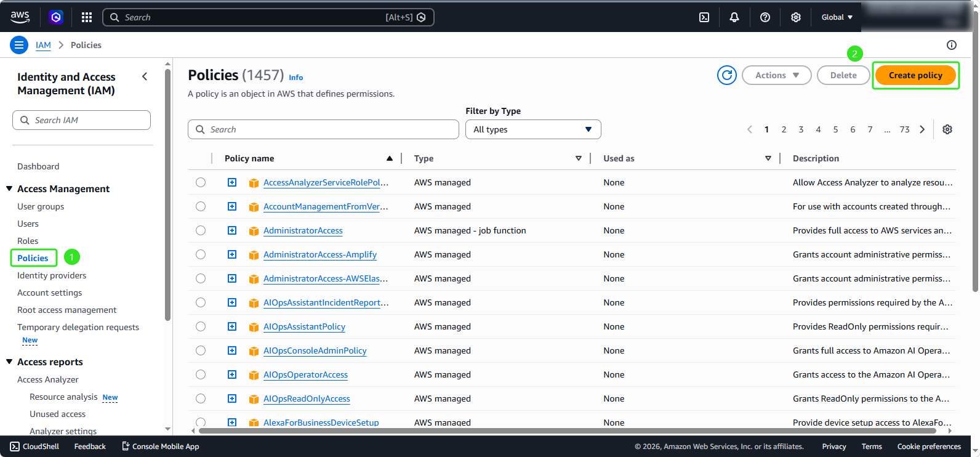The height and width of the screenshot is (457, 980).
Task: Refresh the policies list
Action: point(727,75)
